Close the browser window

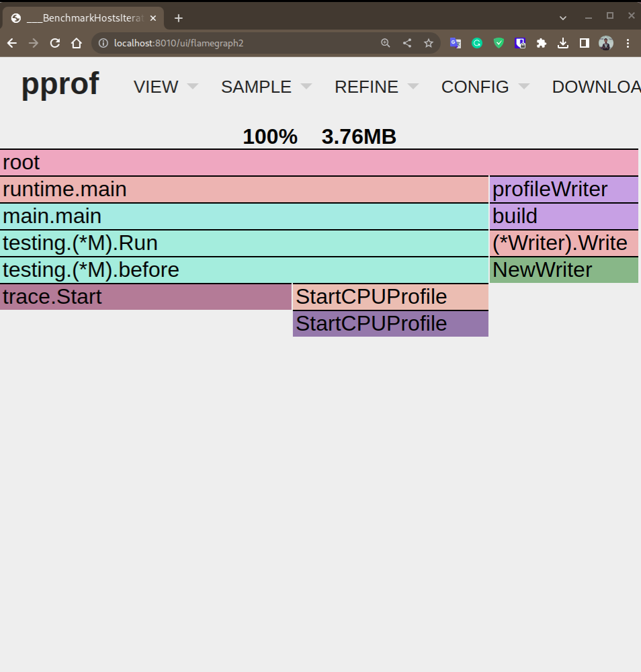[632, 16]
